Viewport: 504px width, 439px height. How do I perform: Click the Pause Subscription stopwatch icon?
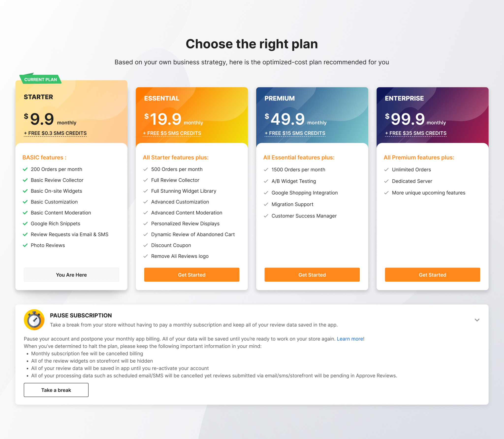coord(34,320)
